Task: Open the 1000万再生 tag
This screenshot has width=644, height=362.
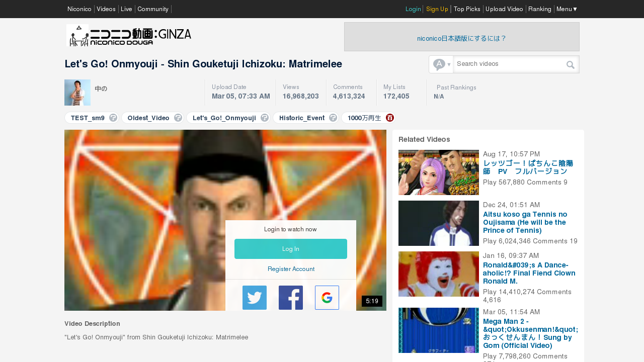Action: click(x=364, y=118)
